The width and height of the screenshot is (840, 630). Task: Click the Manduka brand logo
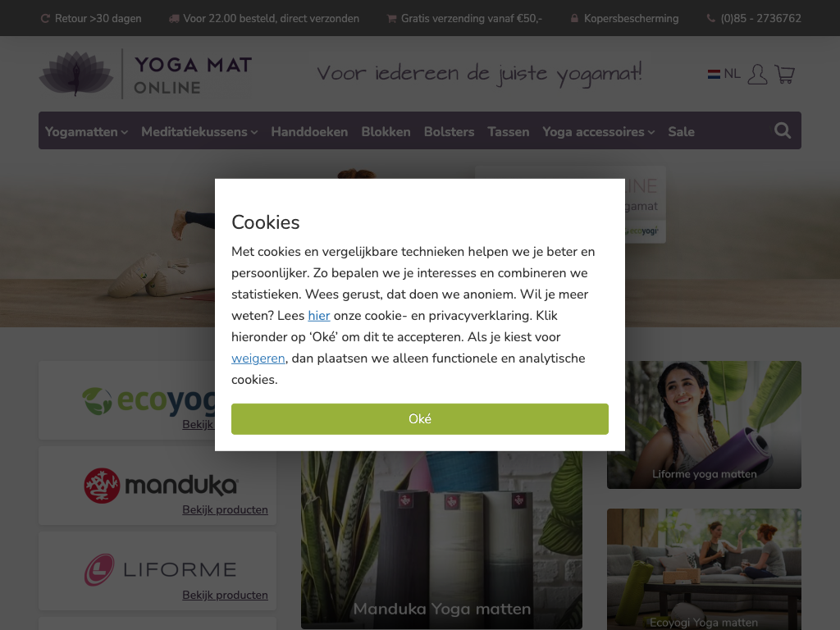(x=161, y=486)
